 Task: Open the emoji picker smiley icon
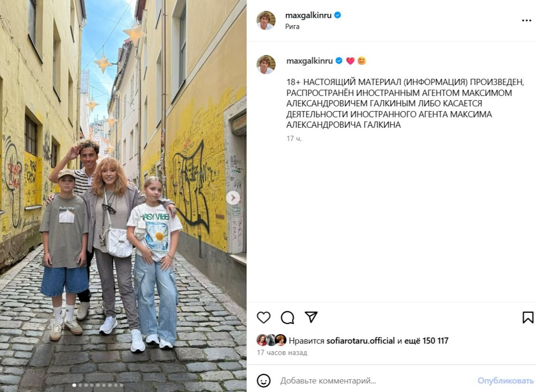pyautogui.click(x=263, y=381)
